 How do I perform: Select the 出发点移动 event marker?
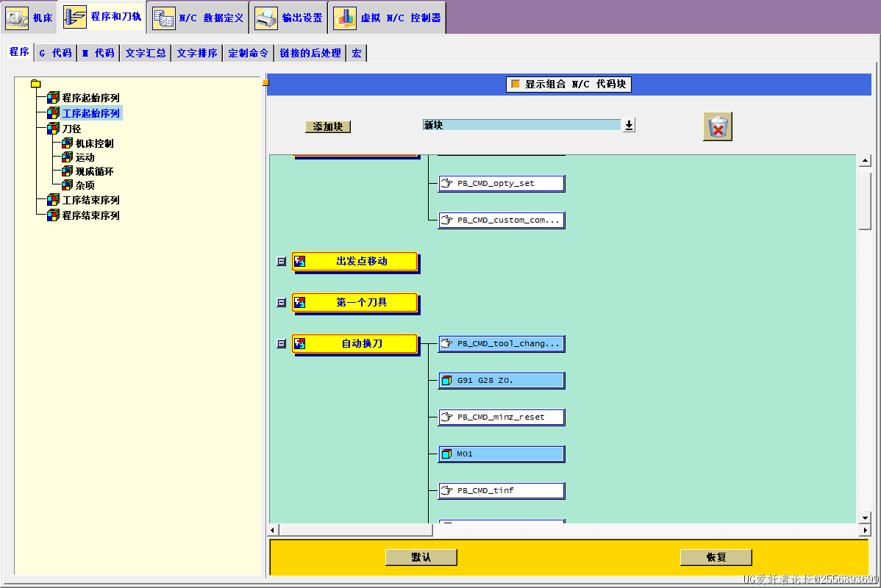(x=355, y=262)
